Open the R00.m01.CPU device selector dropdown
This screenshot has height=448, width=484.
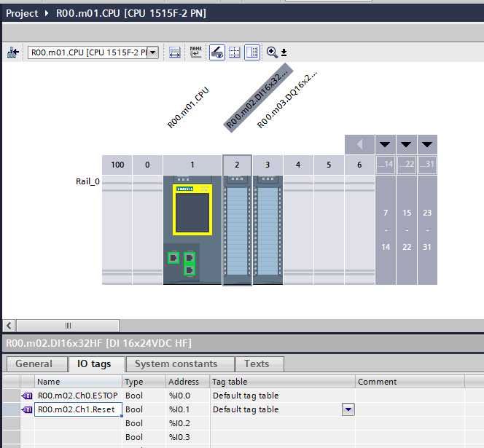(x=153, y=52)
